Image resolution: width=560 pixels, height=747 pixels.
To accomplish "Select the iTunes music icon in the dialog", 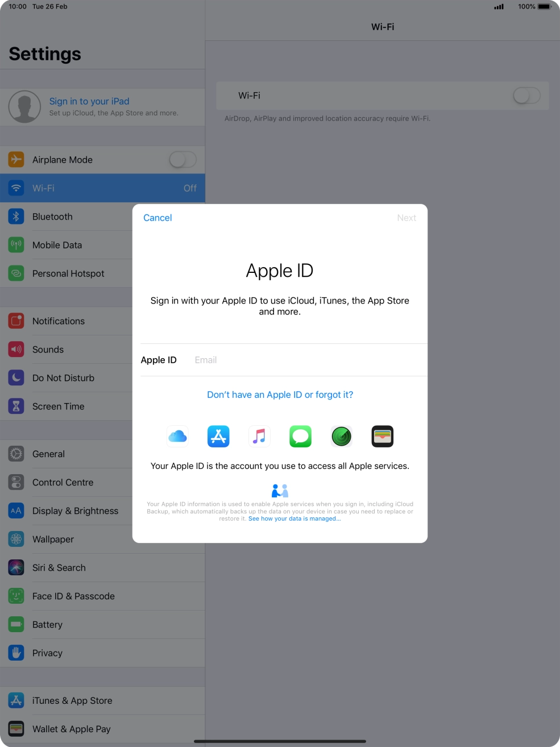I will pyautogui.click(x=259, y=436).
